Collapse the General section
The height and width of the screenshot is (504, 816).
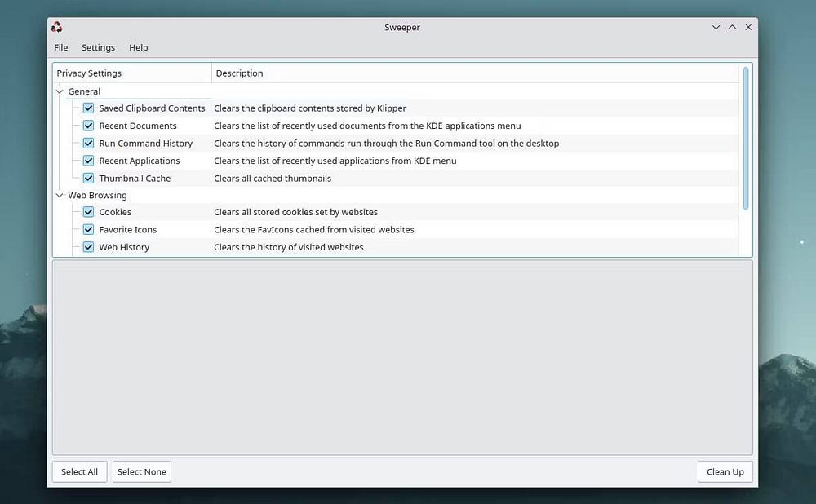(59, 91)
